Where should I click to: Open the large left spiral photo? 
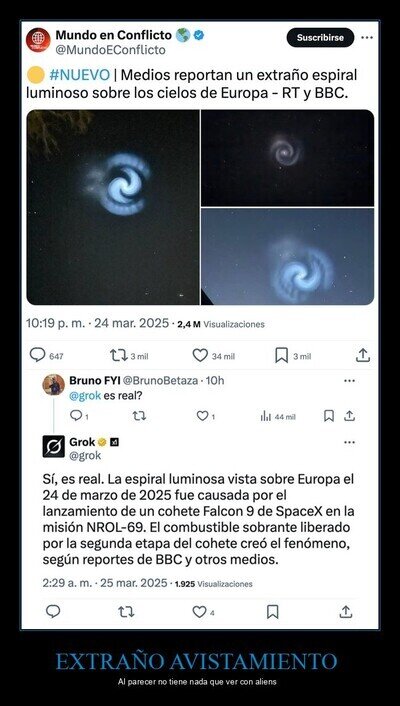tap(113, 207)
